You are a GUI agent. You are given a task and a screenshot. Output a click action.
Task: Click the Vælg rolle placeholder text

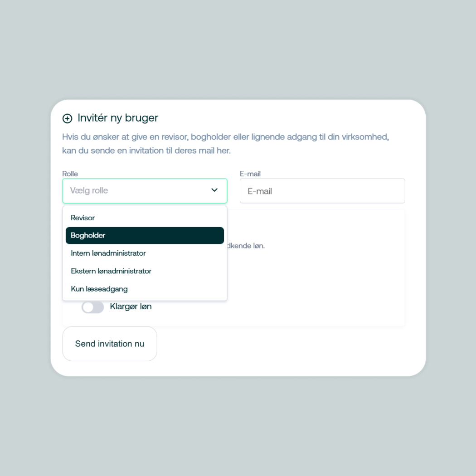tap(89, 191)
